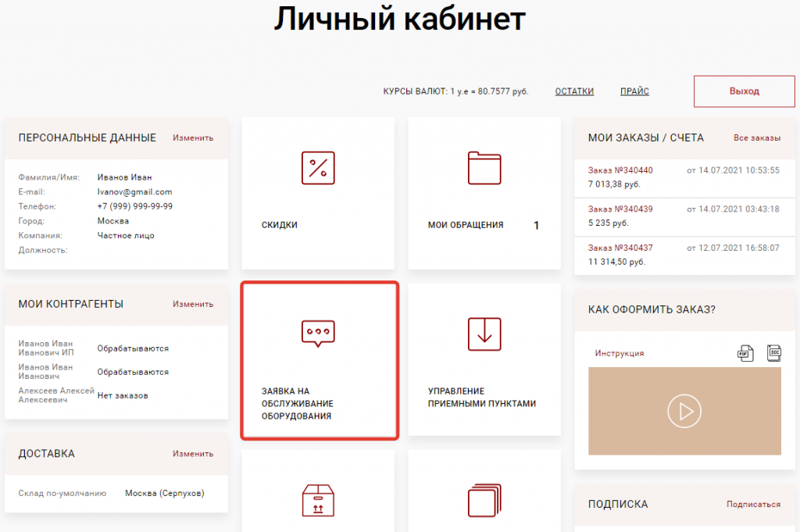The width and height of the screenshot is (800, 532).
Task: Click order amount 7 013,38 руб.
Action: [614, 184]
